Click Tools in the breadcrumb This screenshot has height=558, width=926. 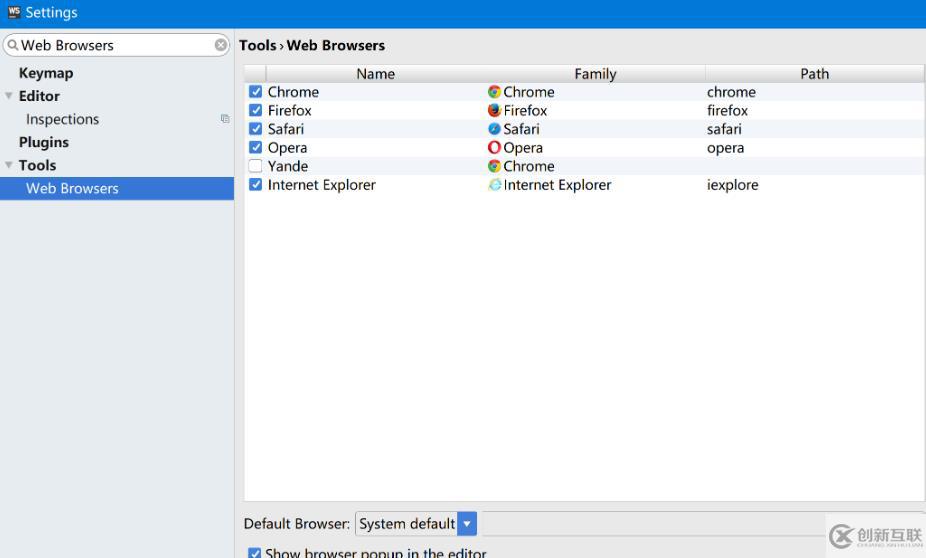(257, 45)
